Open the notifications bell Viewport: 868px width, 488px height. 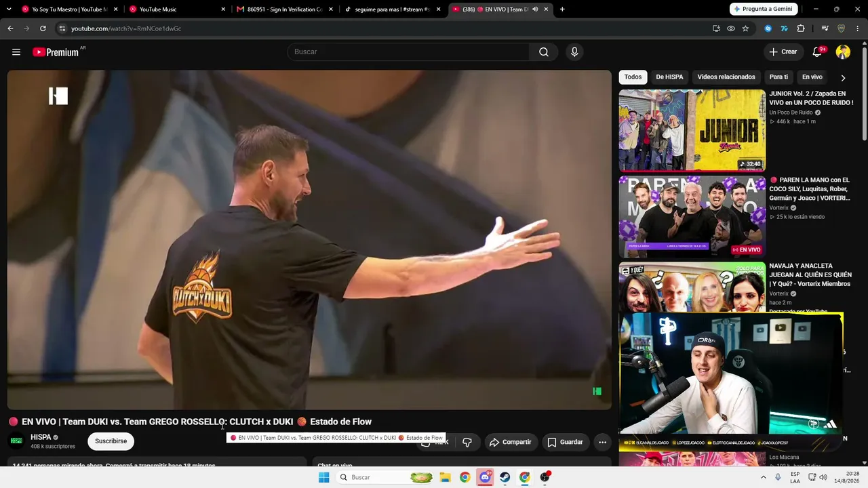(x=818, y=52)
